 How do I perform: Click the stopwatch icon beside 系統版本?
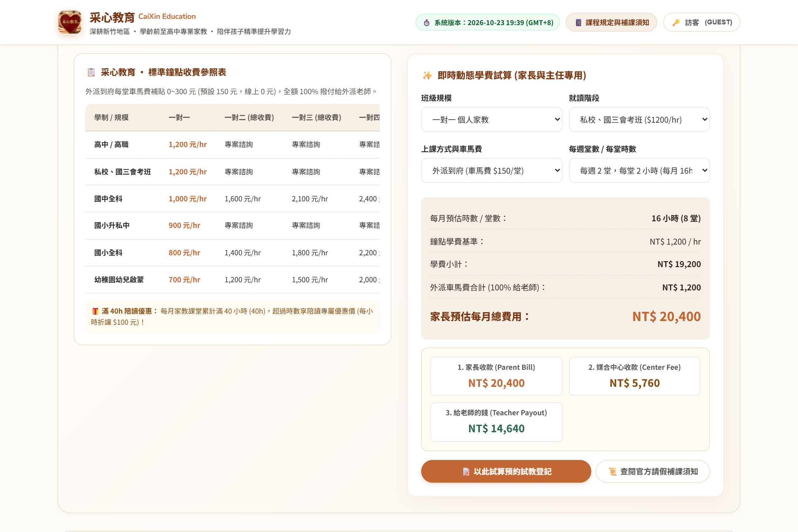point(427,23)
